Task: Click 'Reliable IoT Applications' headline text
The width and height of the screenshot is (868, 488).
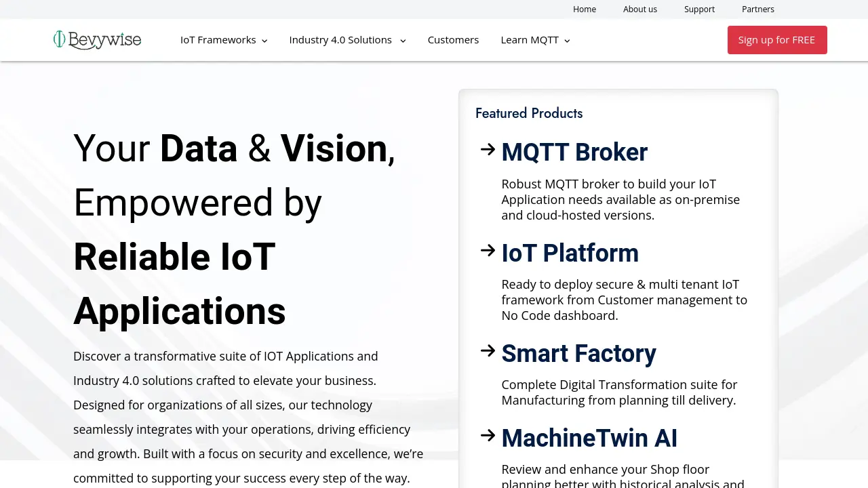Action: 180,284
